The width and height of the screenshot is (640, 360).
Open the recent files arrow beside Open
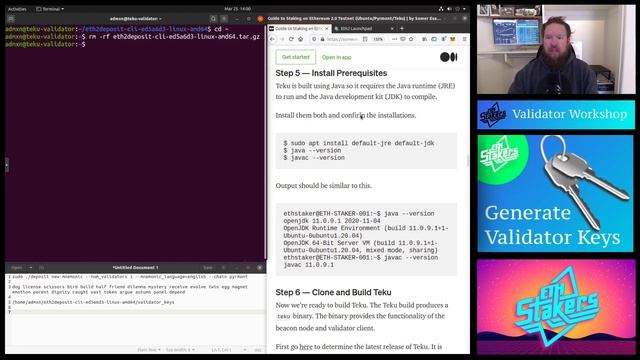pos(30,268)
